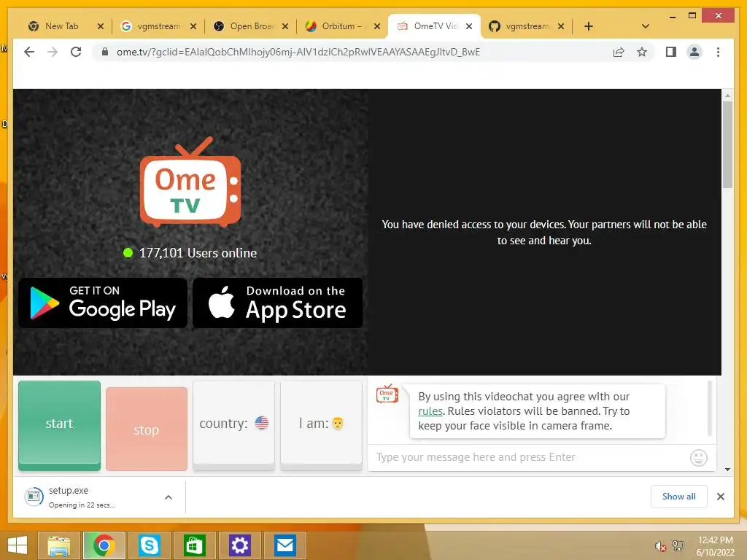Share this page via share icon
Image resolution: width=747 pixels, height=560 pixels.
point(619,52)
